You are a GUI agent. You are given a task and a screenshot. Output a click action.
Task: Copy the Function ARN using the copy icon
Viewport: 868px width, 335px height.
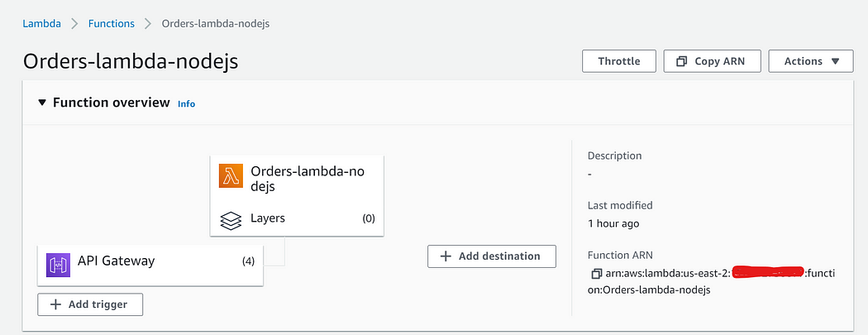tap(596, 274)
